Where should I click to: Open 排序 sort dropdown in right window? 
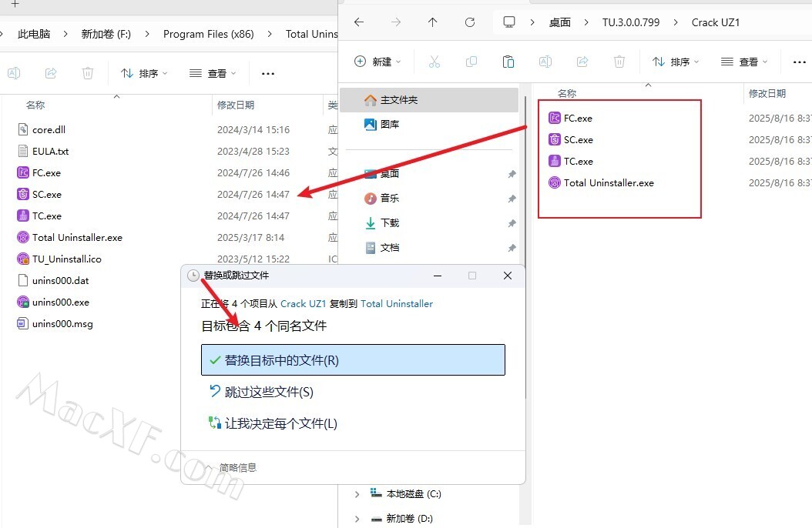[x=676, y=62]
